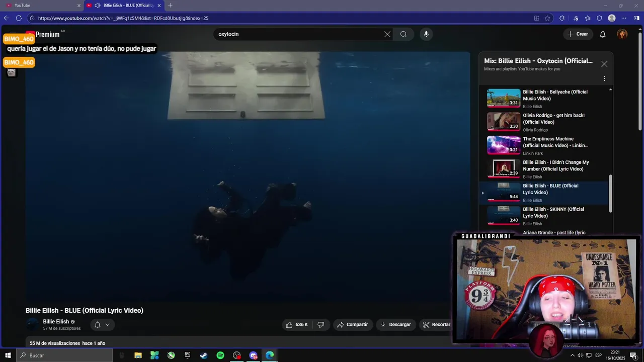Clear the oxytocin search text with X
Image resolution: width=644 pixels, height=362 pixels.
[x=387, y=34]
